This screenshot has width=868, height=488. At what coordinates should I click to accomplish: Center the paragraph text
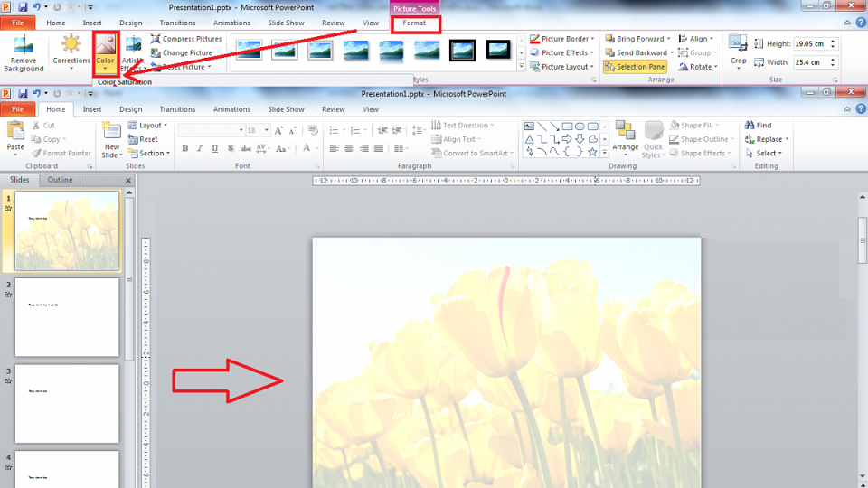coord(349,148)
